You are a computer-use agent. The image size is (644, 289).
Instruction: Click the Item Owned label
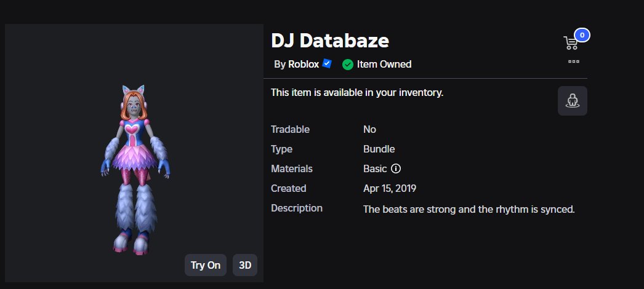click(x=384, y=65)
